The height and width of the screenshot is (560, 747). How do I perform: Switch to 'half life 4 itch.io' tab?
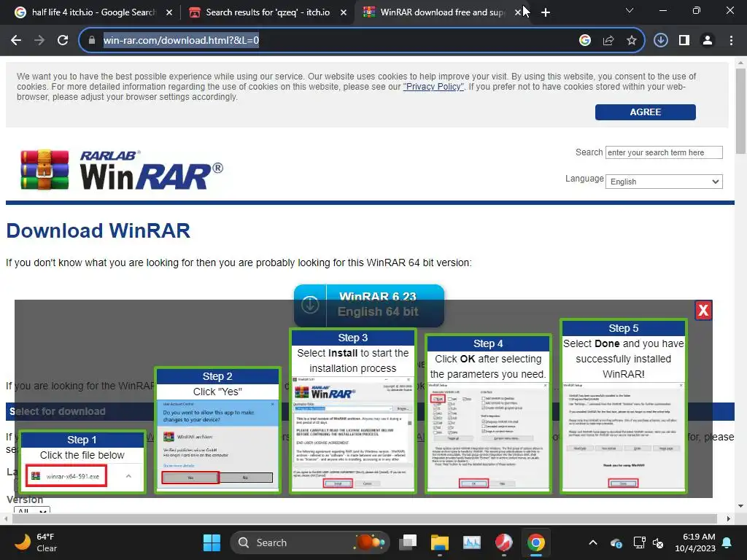click(x=93, y=12)
